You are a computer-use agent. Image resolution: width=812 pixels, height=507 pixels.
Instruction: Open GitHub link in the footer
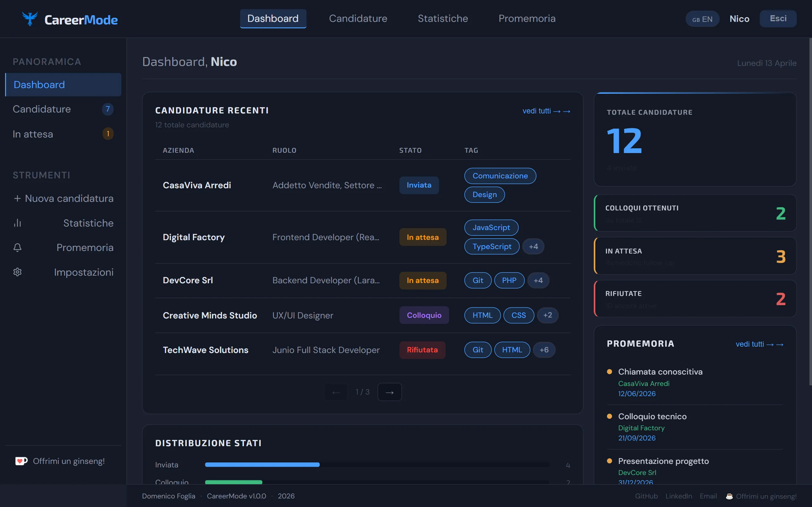(646, 496)
